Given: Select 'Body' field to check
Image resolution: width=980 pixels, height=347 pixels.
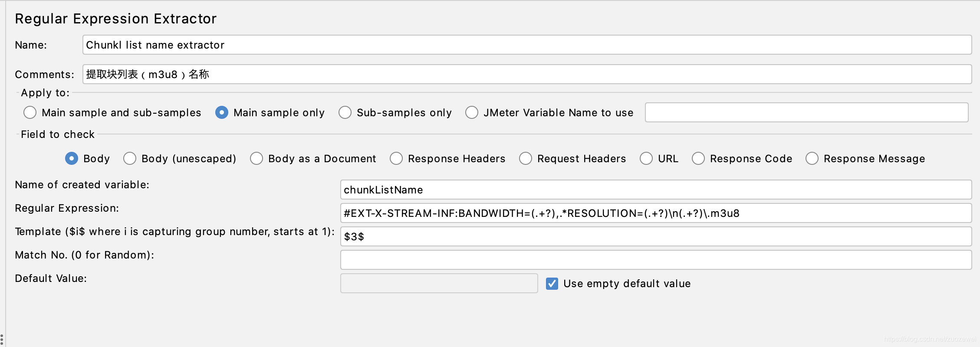Looking at the screenshot, I should click(72, 158).
